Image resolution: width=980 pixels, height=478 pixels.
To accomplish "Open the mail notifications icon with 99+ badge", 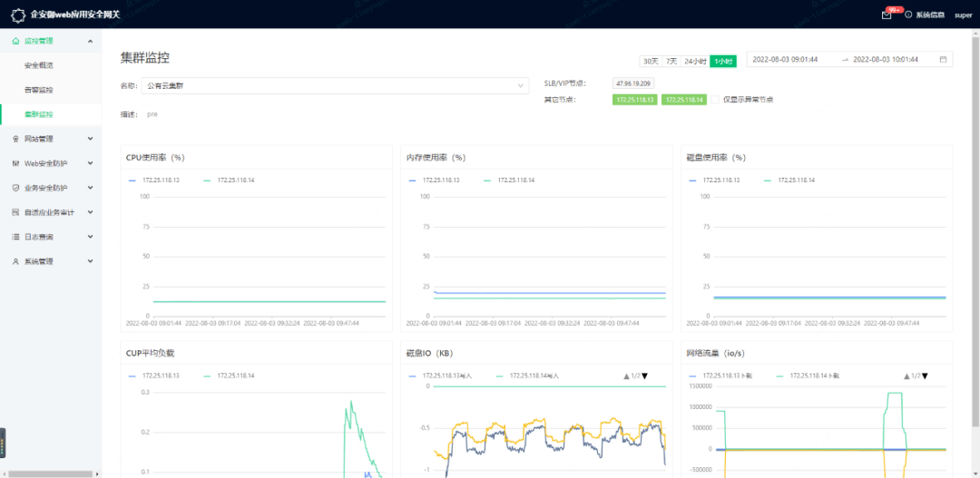I will tap(887, 15).
